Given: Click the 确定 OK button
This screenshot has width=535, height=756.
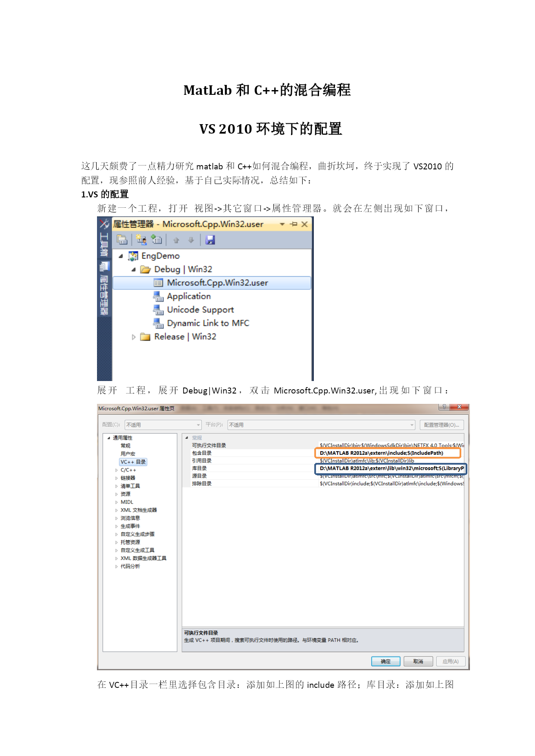Looking at the screenshot, I should [386, 661].
